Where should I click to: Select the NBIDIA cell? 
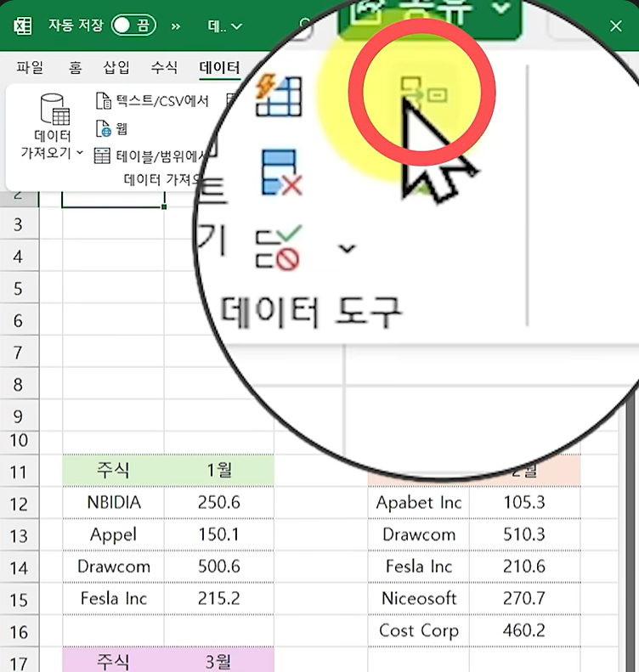pos(113,503)
